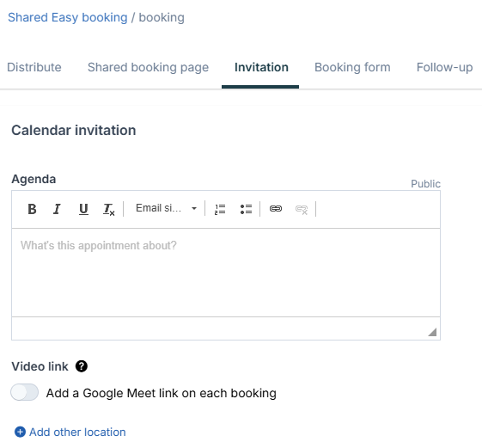Click the editor resize handle corner

[432, 332]
